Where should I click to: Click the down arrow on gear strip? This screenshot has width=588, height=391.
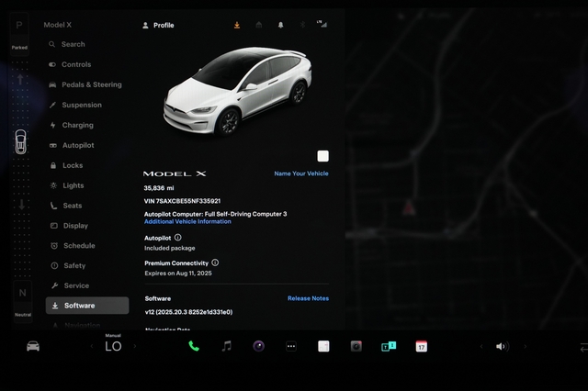21,205
